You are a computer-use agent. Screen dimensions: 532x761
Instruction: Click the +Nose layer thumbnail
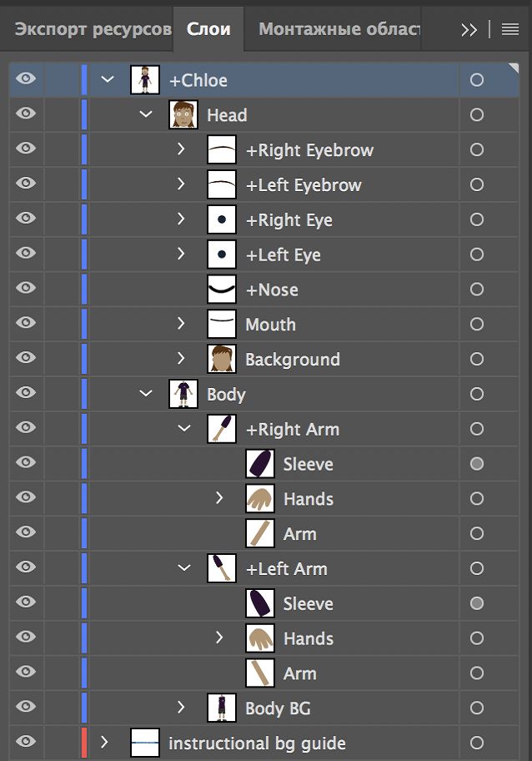pos(220,290)
